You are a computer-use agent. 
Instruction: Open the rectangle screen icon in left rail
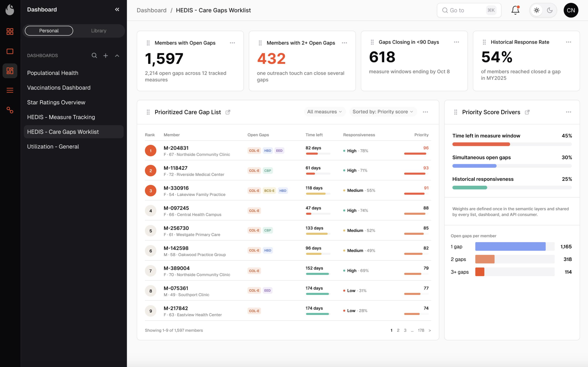tap(10, 51)
